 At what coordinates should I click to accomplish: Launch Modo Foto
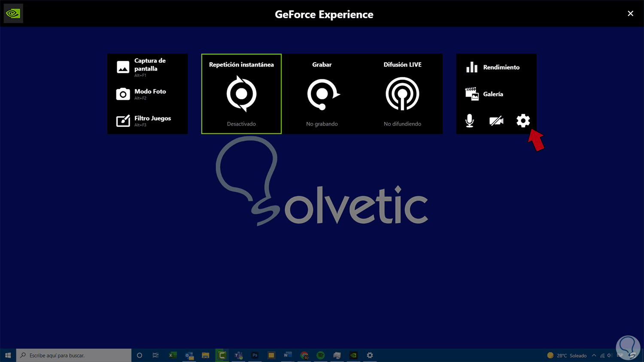coord(147,94)
